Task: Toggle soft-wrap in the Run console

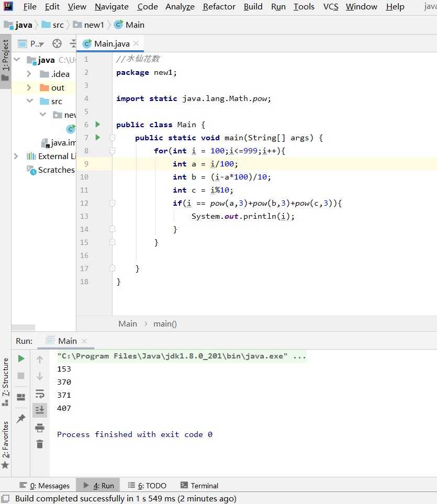Action: click(40, 394)
